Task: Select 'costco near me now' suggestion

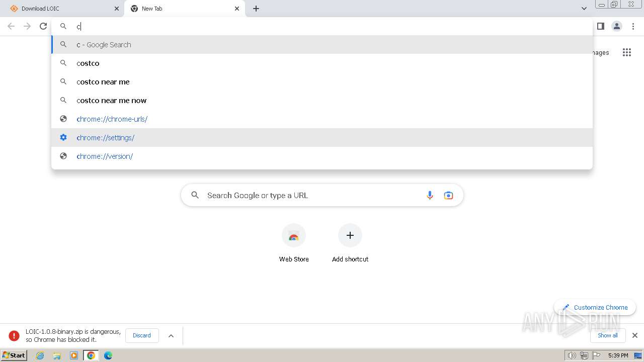Action: pyautogui.click(x=322, y=101)
